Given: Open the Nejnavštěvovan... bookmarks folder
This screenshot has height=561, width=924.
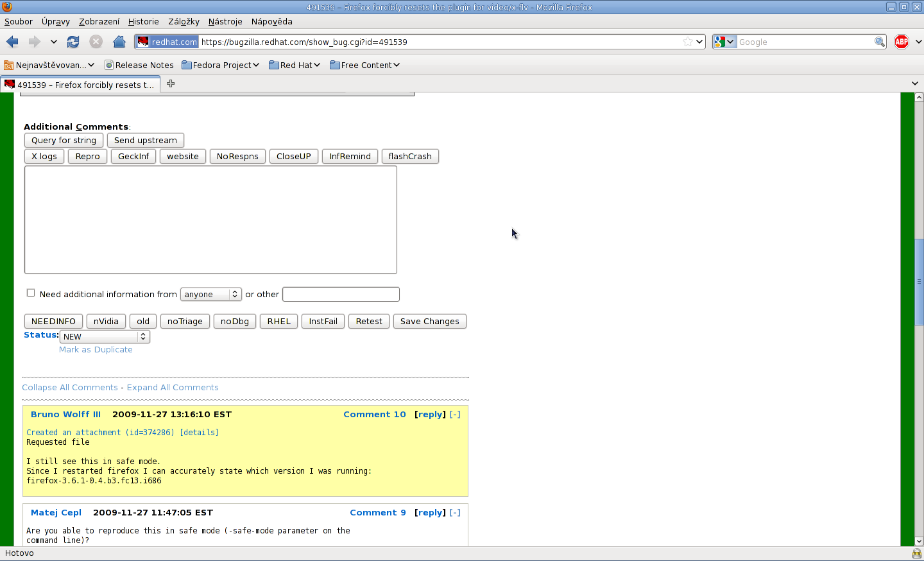Looking at the screenshot, I should (49, 65).
